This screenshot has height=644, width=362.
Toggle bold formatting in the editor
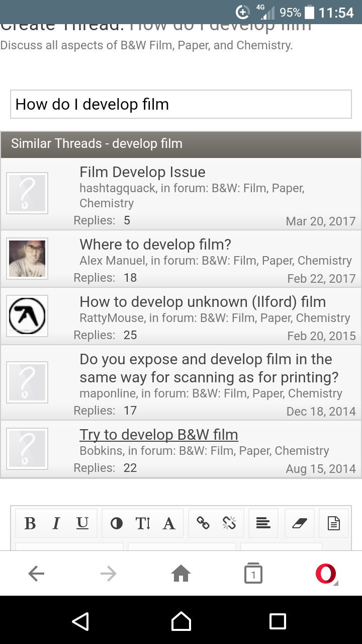point(30,524)
